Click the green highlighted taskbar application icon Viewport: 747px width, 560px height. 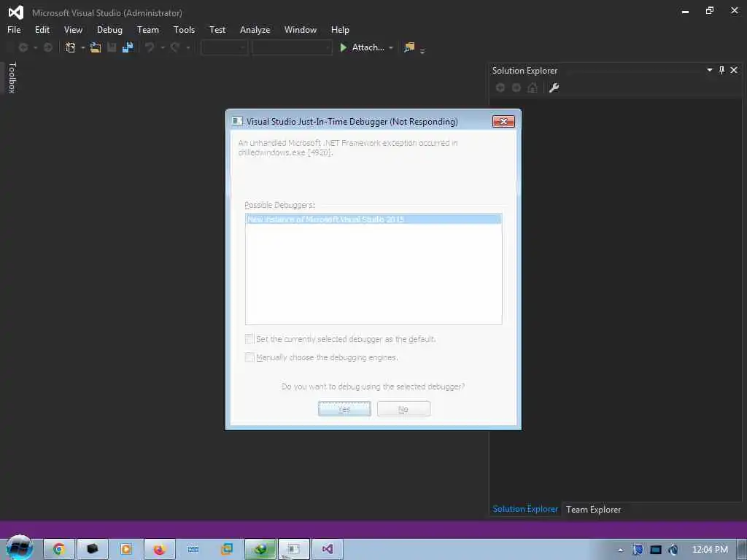click(x=260, y=549)
